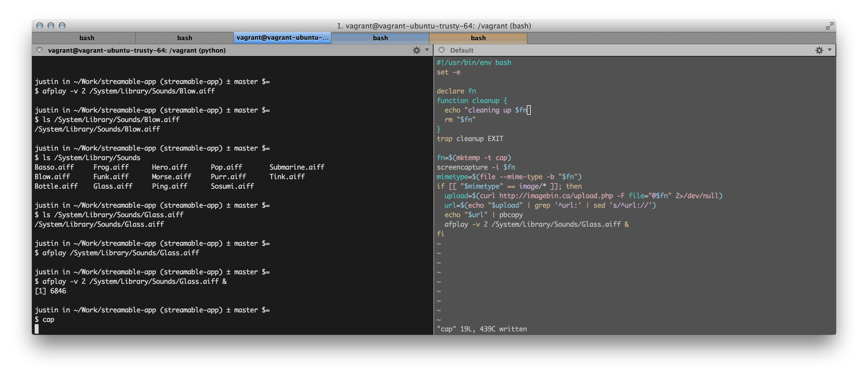This screenshot has height=379, width=868.
Task: Click the 'function cleanup {' line
Action: (x=472, y=100)
